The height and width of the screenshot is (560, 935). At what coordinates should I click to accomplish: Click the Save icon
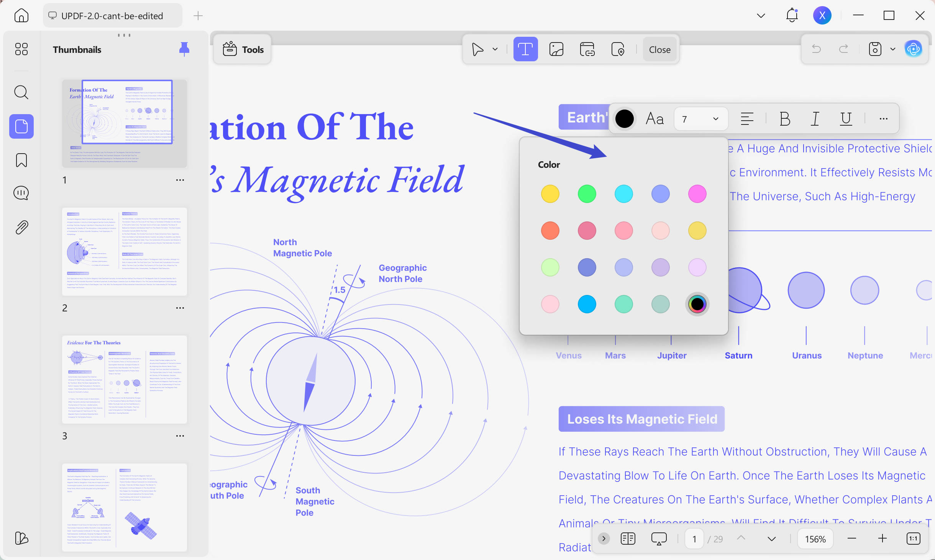(x=875, y=49)
